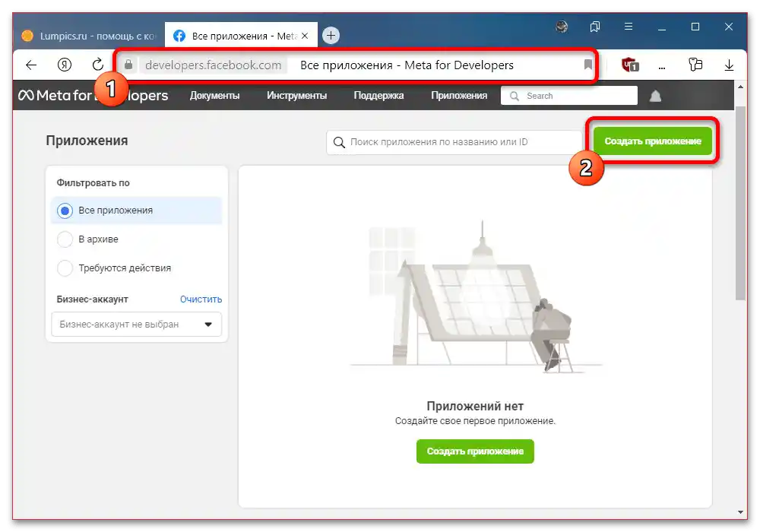Click the lower 'Создать приложение' button
This screenshot has height=532, width=760.
point(475,451)
